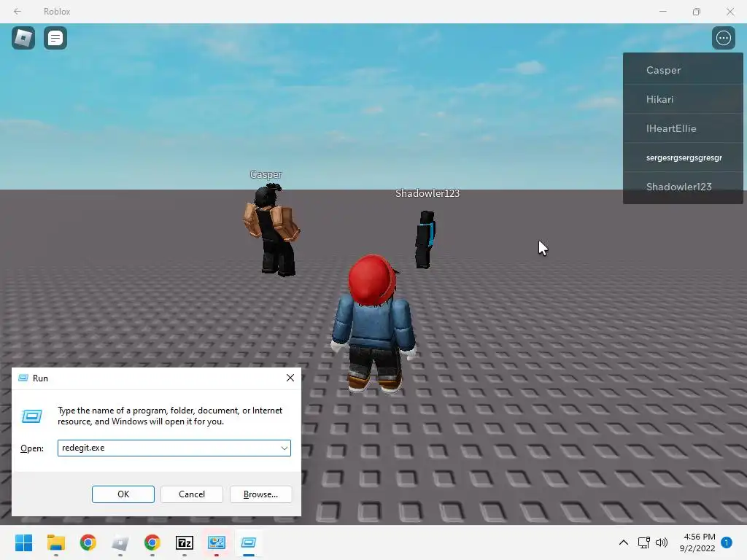Toggle the three-dots more menu icon
Viewport: 747px width, 560px height.
click(723, 38)
